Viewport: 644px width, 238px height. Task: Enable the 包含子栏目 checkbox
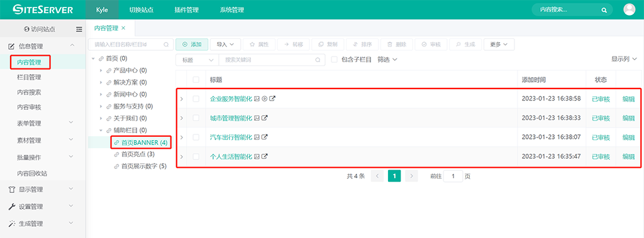335,60
